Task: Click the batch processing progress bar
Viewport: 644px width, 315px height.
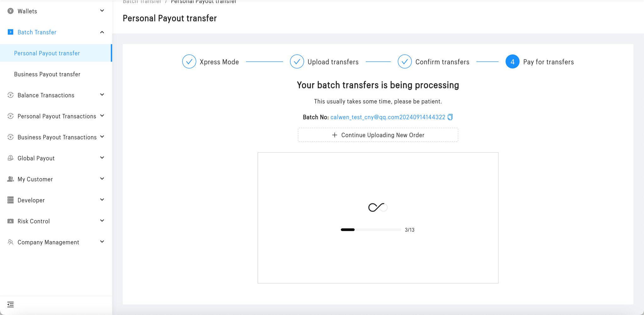Action: point(371,230)
